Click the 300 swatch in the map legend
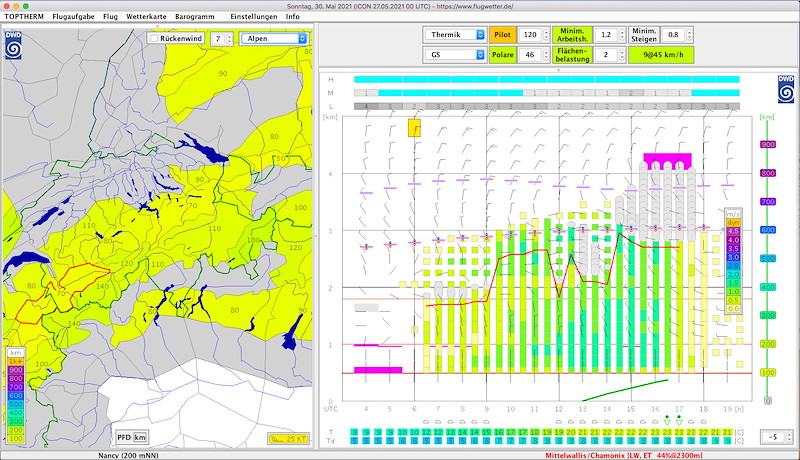Viewport: 800px width, 460px height. [16, 422]
